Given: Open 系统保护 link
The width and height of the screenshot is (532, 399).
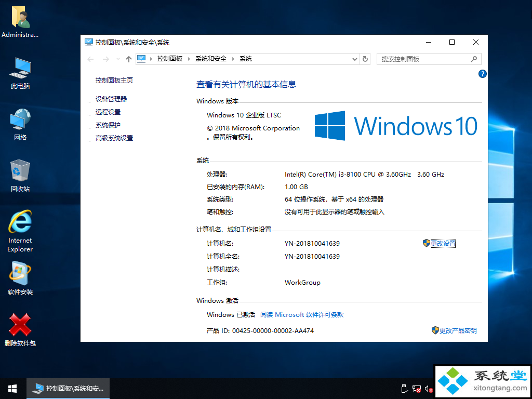Looking at the screenshot, I should tap(108, 125).
